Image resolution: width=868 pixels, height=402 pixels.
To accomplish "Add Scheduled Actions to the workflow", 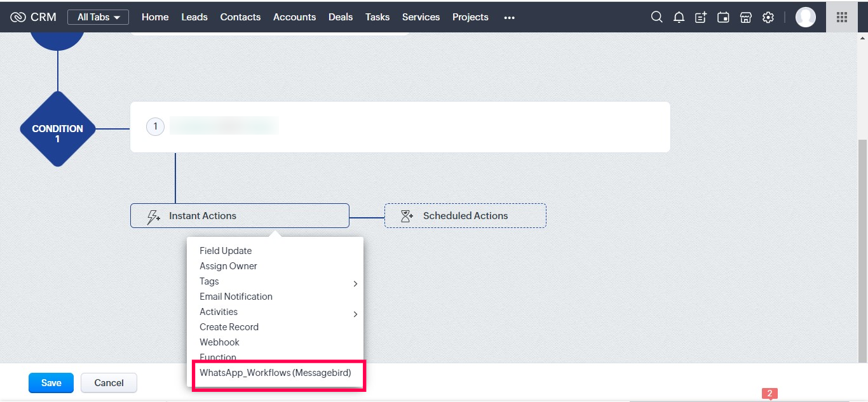I will pos(465,216).
